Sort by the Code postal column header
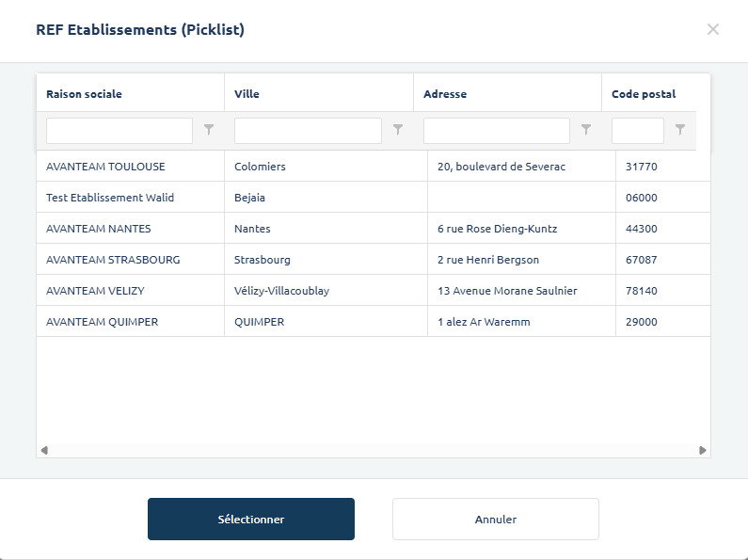 click(644, 94)
